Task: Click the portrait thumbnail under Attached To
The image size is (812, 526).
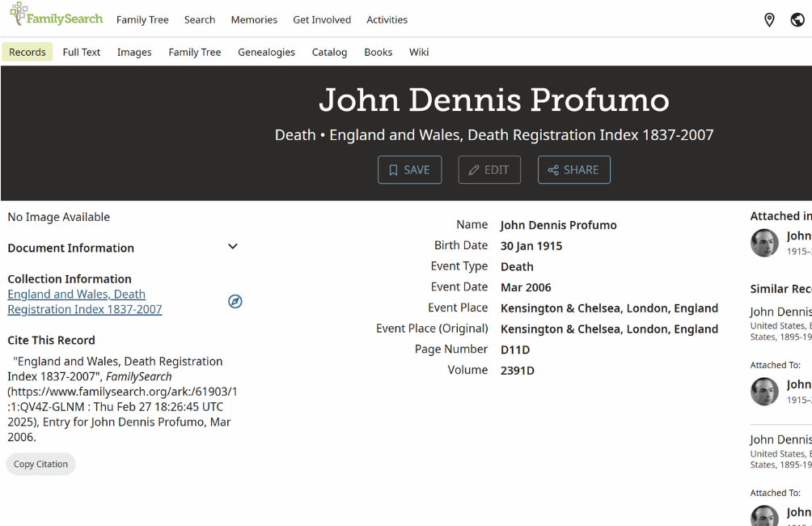Action: (x=764, y=392)
